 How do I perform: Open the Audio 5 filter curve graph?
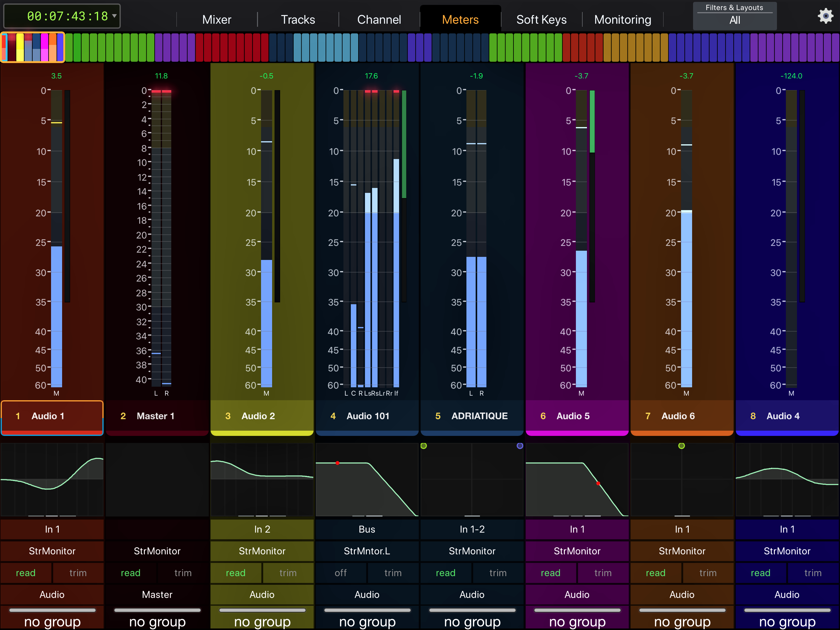pyautogui.click(x=577, y=479)
